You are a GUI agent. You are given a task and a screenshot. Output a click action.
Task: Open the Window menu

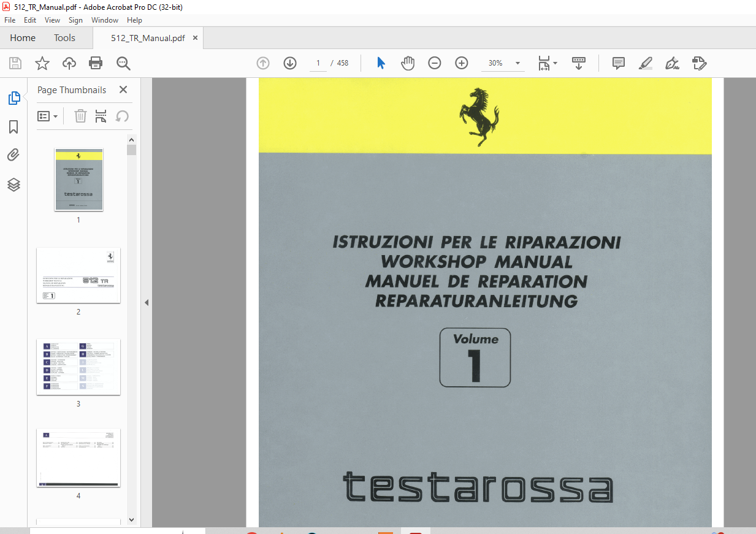[x=105, y=20]
